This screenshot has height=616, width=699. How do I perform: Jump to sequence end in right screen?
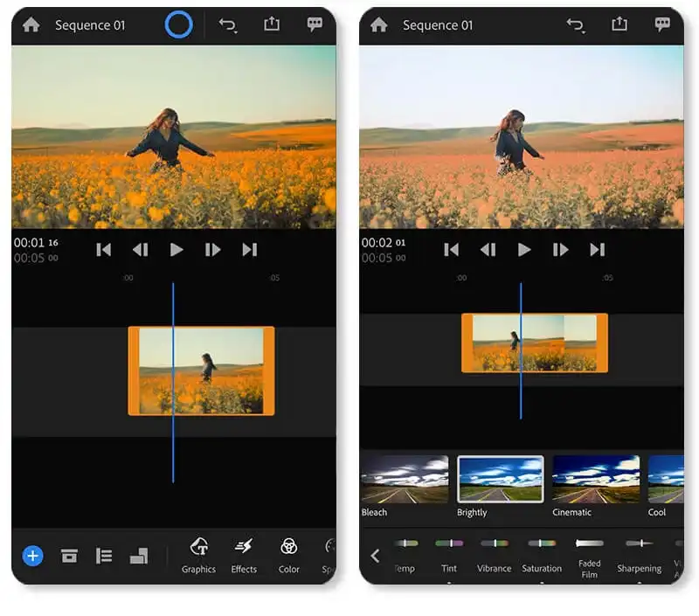tap(598, 250)
